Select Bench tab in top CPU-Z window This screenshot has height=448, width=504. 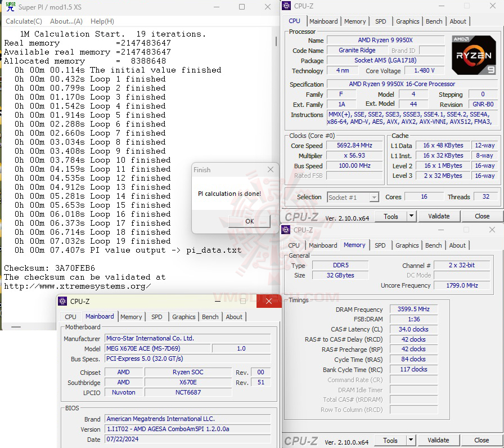tap(434, 21)
